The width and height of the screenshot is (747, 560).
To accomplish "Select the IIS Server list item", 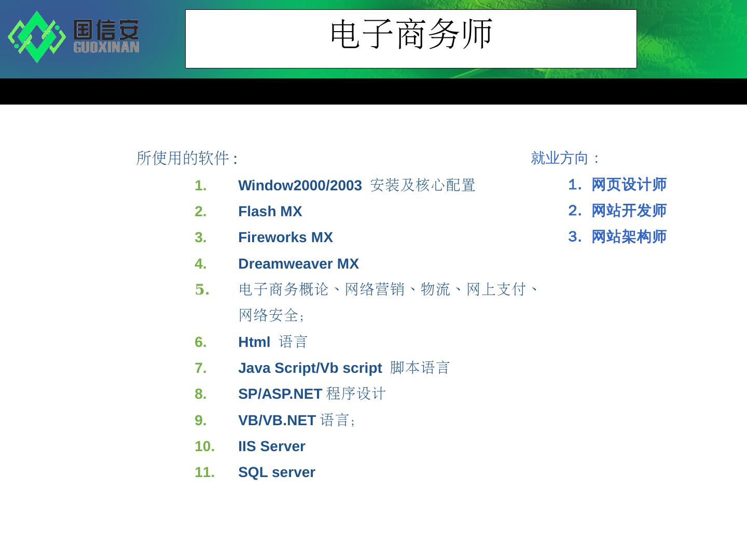I will (272, 446).
